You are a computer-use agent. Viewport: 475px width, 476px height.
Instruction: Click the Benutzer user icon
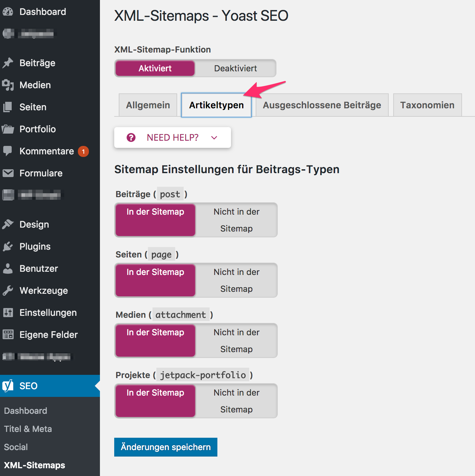point(8,268)
